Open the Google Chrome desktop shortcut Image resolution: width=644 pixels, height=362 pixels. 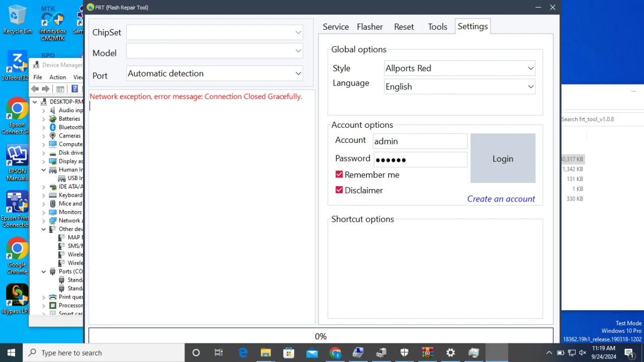click(17, 255)
